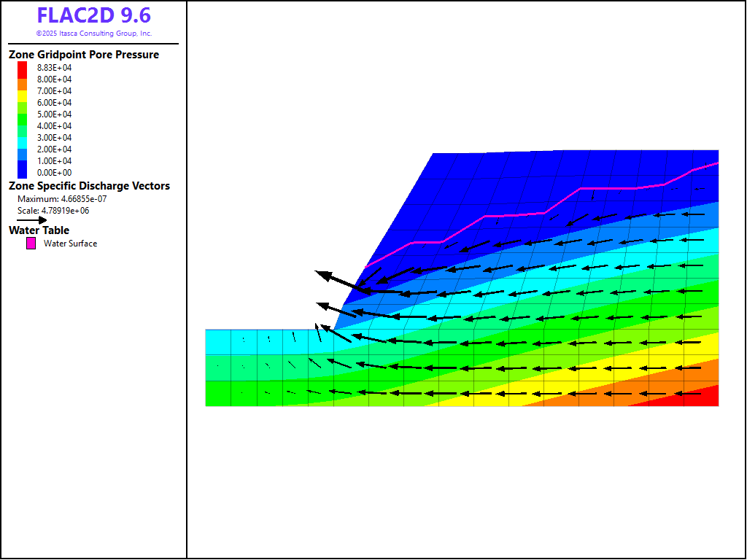Select the magenta Water Surface legend swatch
747x560 pixels.
(31, 244)
